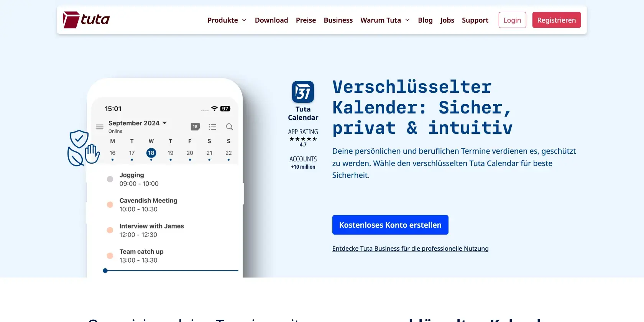Click the 15:01 clock in phone mockup
Image resolution: width=644 pixels, height=322 pixels.
coord(113,109)
